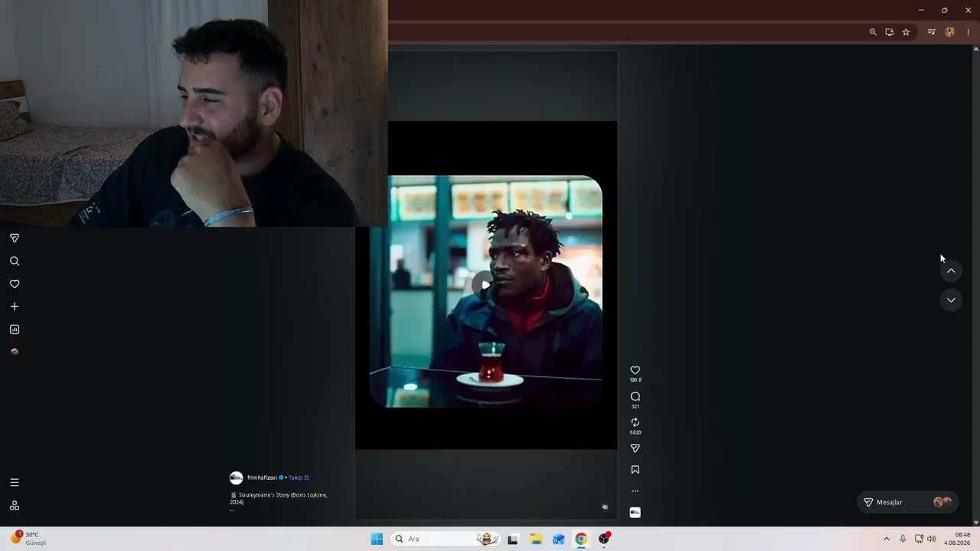
Task: Open the Chrome three-dot menu
Action: pos(968,32)
